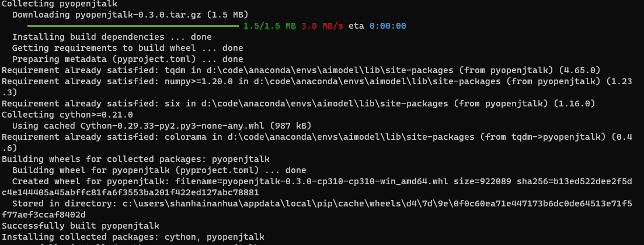Click the "Collecting pyopenjtalk" line
This screenshot has height=245, width=644.
pyautogui.click(x=60, y=4)
